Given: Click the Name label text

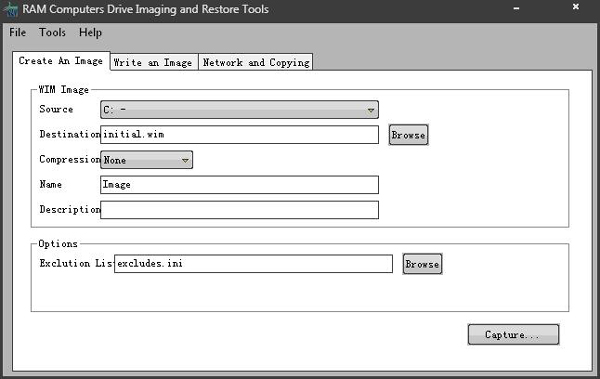Looking at the screenshot, I should tap(51, 185).
